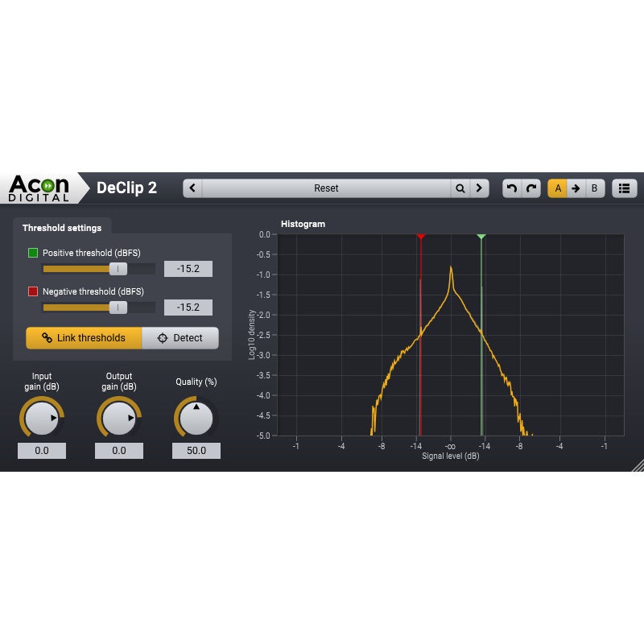The image size is (644, 644).
Task: Select the Threshold settings tab
Action: tap(62, 228)
